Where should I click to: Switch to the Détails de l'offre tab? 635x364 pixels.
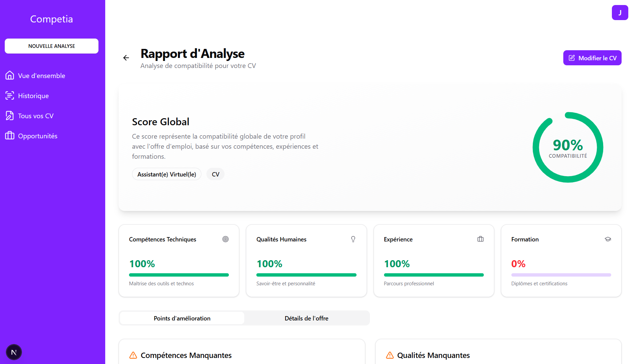pyautogui.click(x=306, y=318)
